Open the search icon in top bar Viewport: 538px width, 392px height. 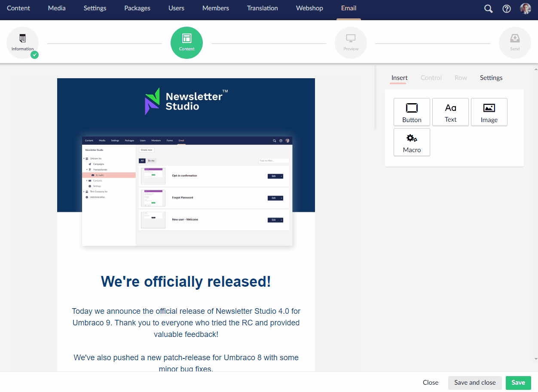click(489, 9)
